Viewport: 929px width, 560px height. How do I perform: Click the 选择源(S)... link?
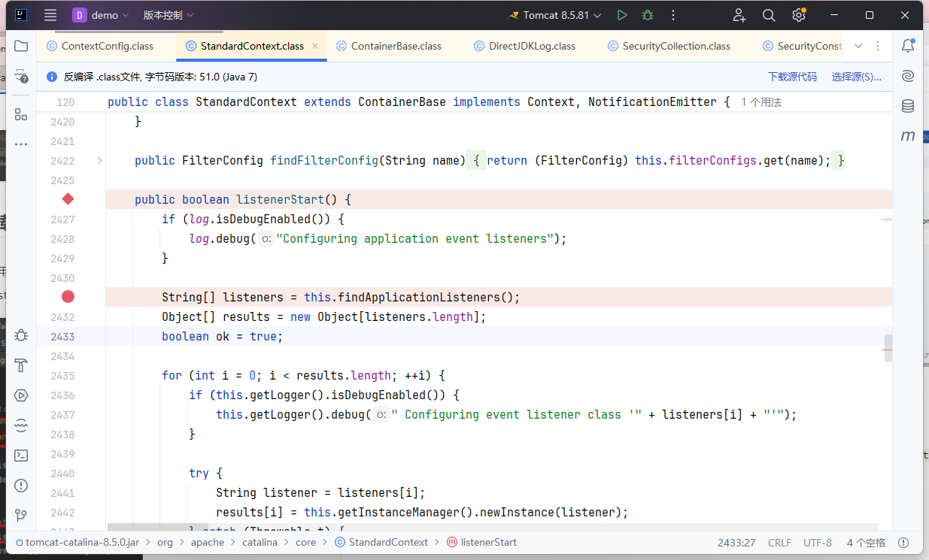856,77
